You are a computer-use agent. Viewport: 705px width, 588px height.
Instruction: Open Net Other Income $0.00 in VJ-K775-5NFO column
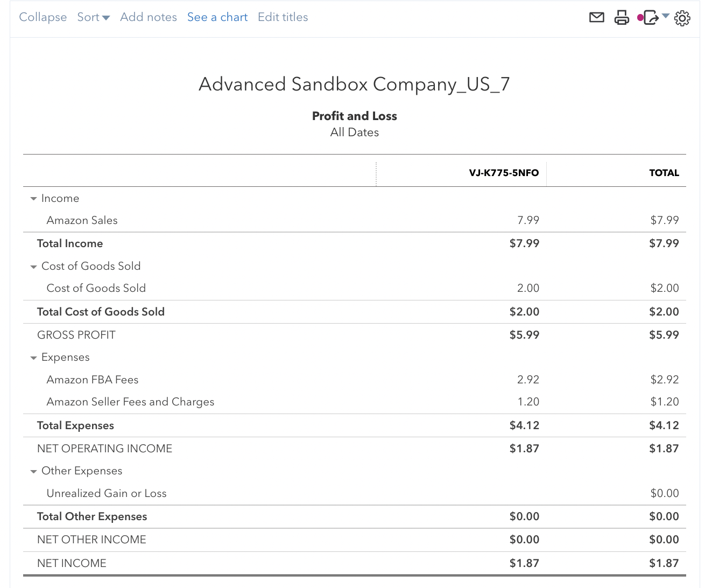coord(524,540)
